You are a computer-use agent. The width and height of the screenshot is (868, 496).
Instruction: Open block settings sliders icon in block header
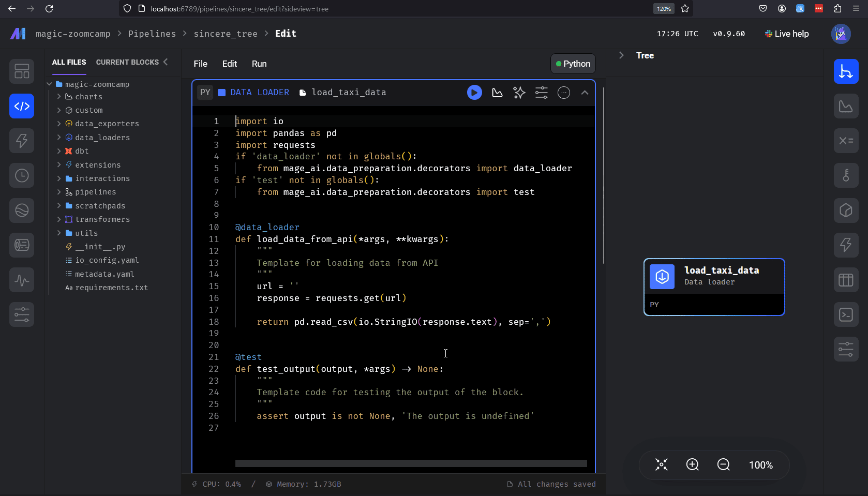click(541, 93)
